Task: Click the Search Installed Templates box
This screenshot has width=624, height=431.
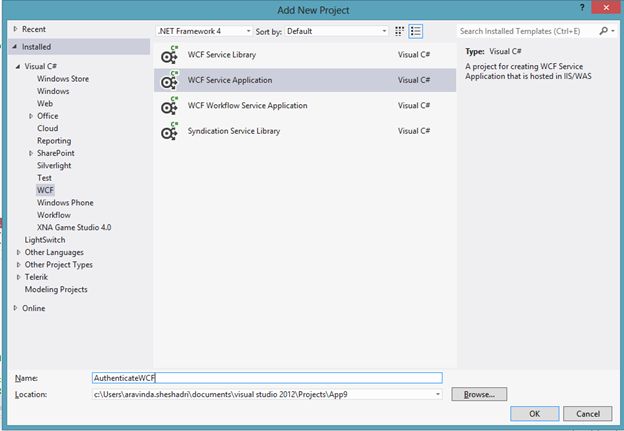Action: coord(527,31)
